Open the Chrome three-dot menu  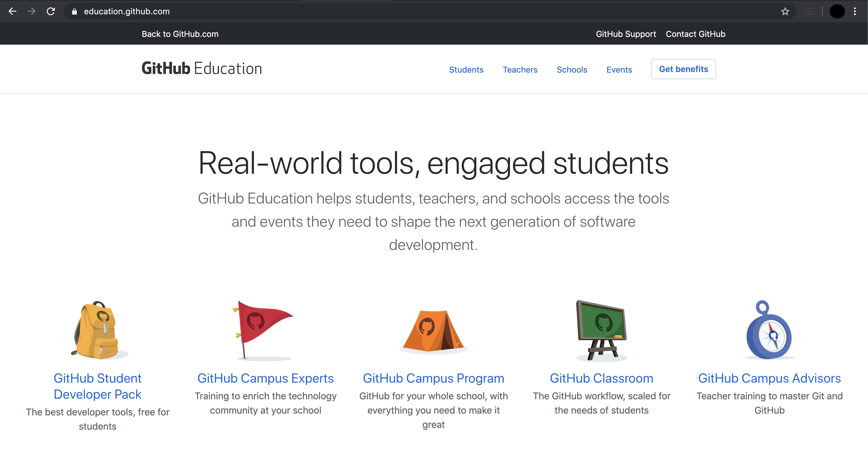(x=855, y=11)
